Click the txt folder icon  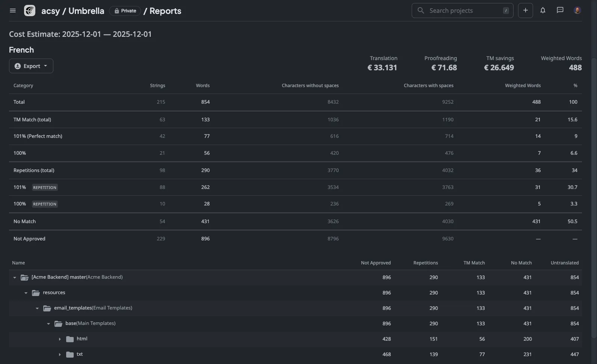click(x=70, y=355)
